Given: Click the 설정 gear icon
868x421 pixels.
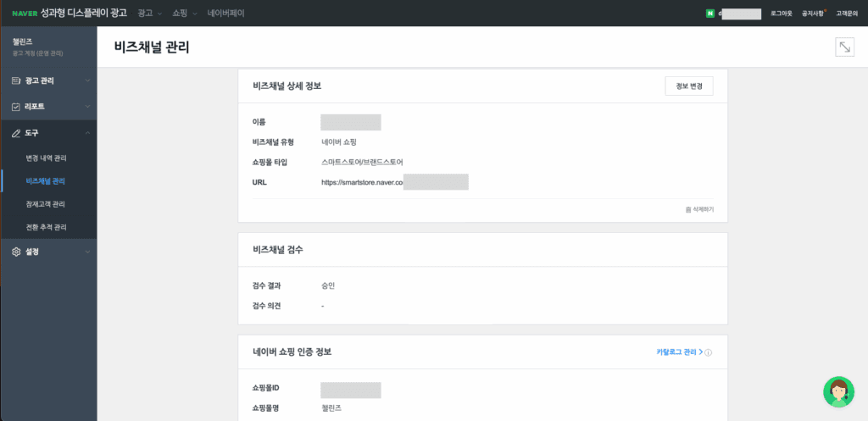Looking at the screenshot, I should pos(16,252).
